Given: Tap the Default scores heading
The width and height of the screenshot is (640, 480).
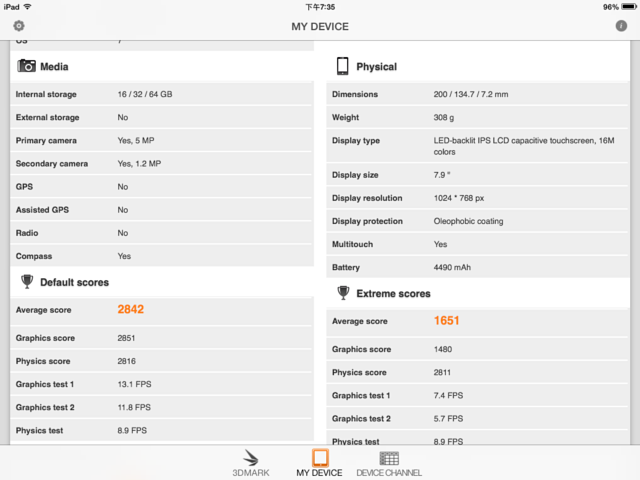Looking at the screenshot, I should (x=74, y=282).
